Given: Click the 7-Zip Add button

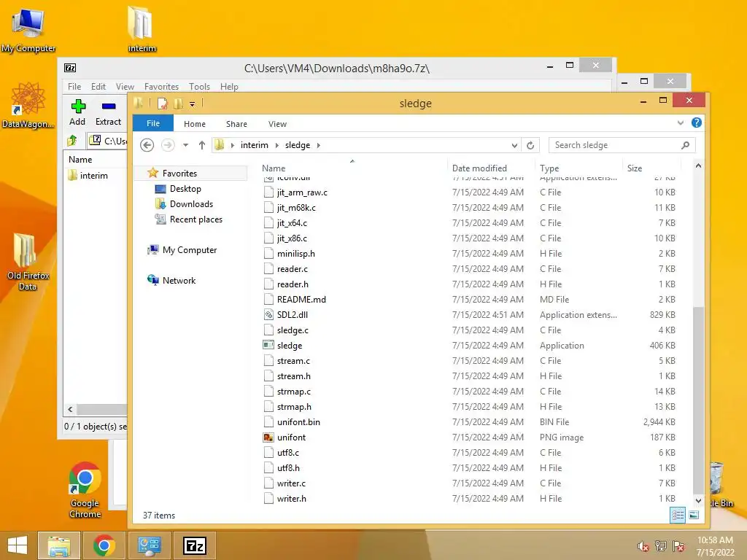Looking at the screenshot, I should coord(77,112).
